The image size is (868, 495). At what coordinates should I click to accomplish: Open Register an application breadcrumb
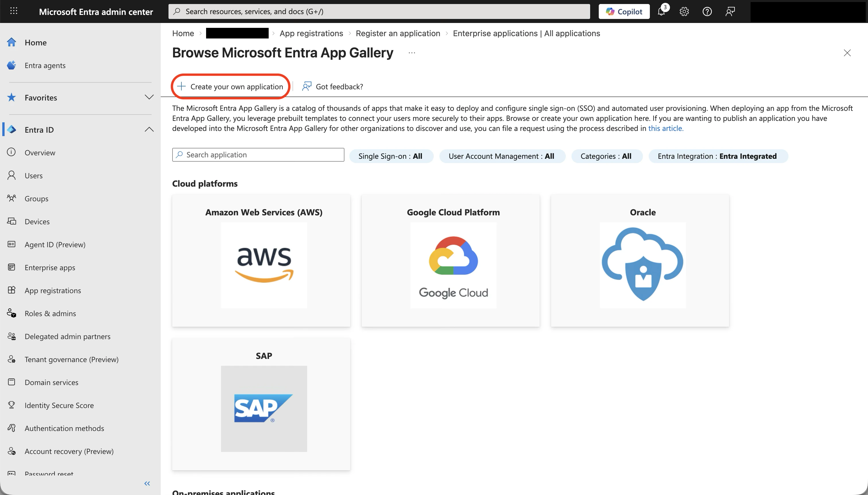pos(398,33)
